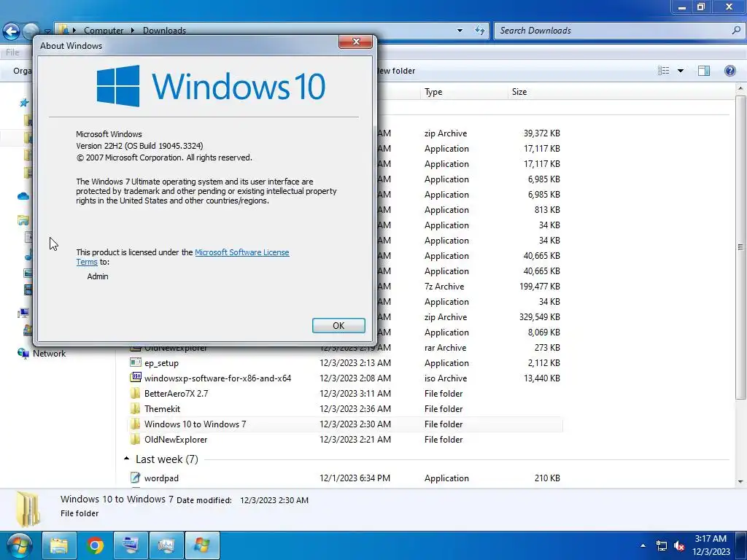Select the Computer icon in sidebar
This screenshot has width=747, height=560.
pos(23,313)
